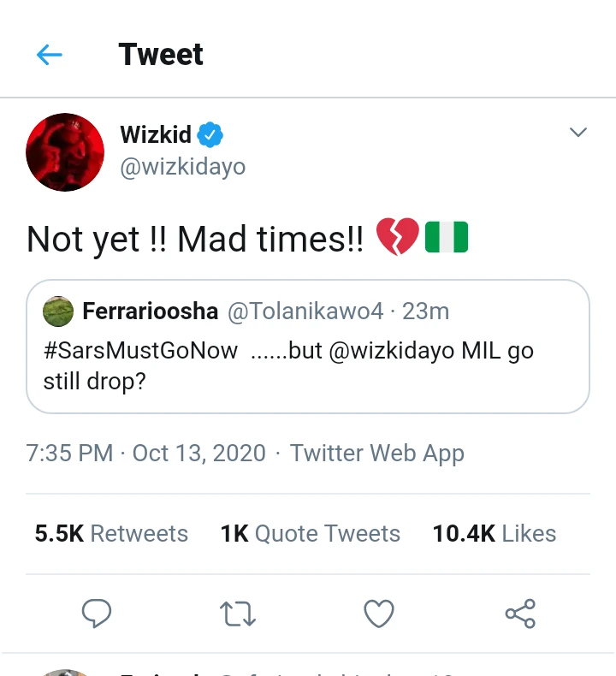
Task: Click the broken heart emoji
Action: click(x=397, y=238)
